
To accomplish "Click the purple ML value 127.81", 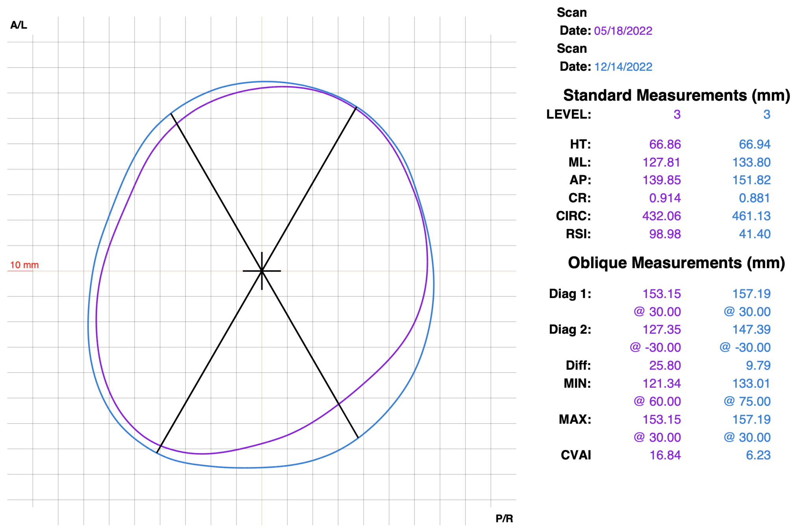I will tap(661, 162).
